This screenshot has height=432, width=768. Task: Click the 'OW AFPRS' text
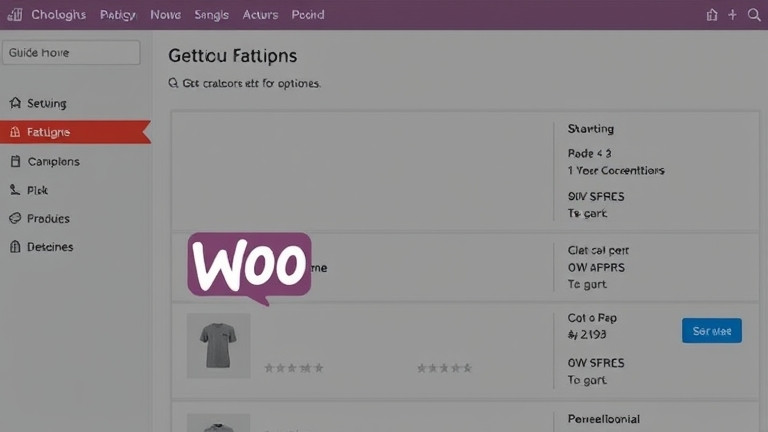coord(596,267)
